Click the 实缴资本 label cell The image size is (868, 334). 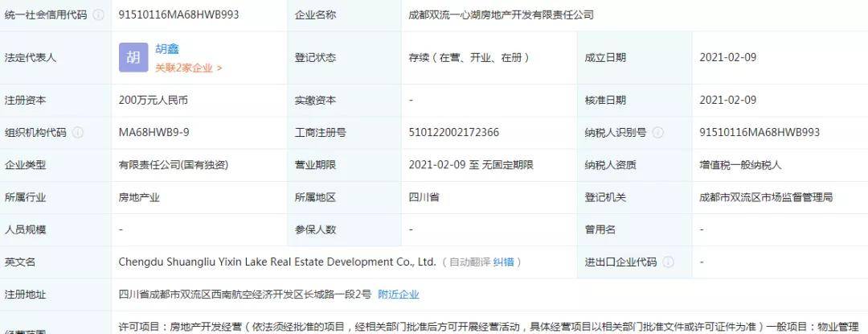[344, 101]
